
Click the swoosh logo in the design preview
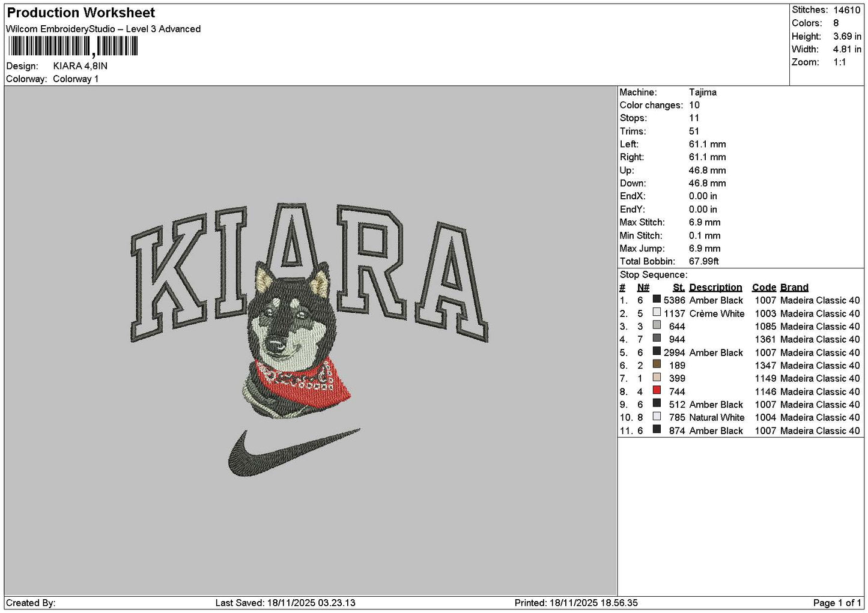pyautogui.click(x=294, y=453)
